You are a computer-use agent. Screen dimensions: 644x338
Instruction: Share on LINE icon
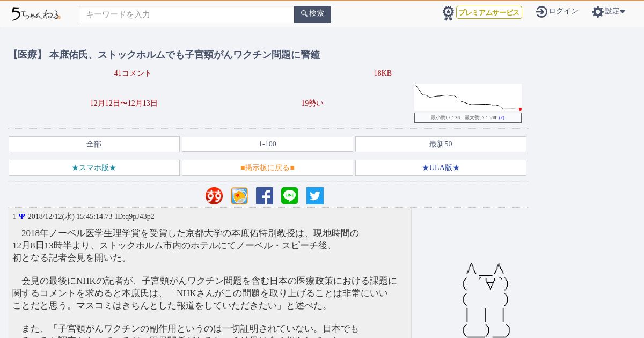[x=290, y=196]
